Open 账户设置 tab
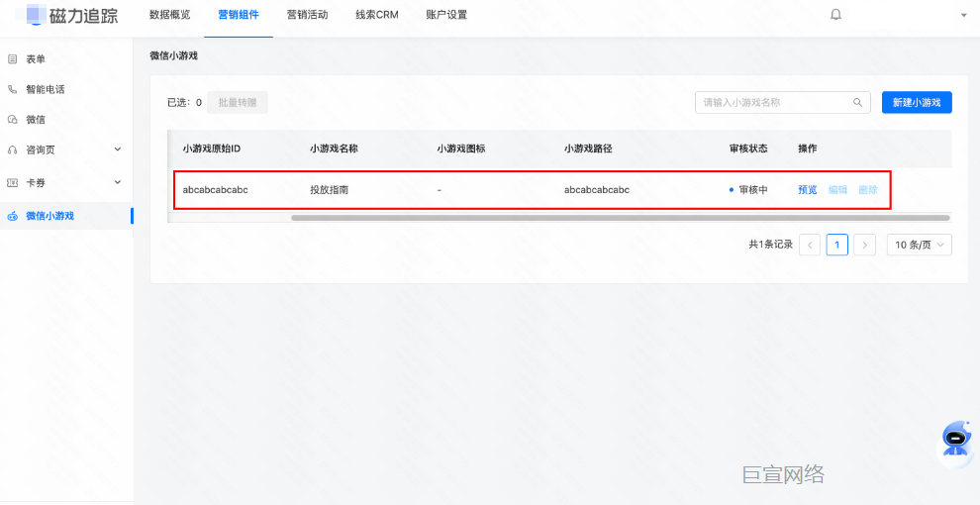Viewport: 980px width, 505px height. coord(446,15)
